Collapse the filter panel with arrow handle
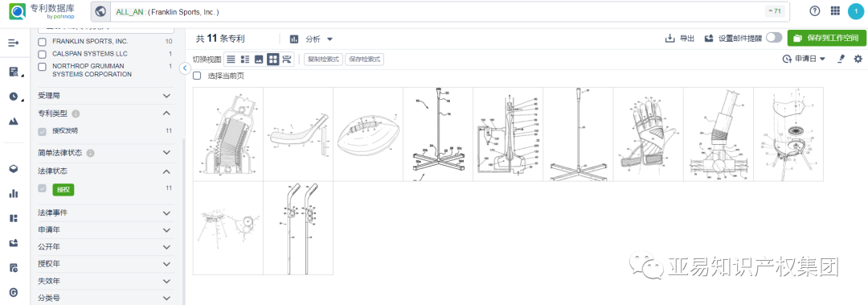Screen dimensions: 868x305 tap(186, 68)
